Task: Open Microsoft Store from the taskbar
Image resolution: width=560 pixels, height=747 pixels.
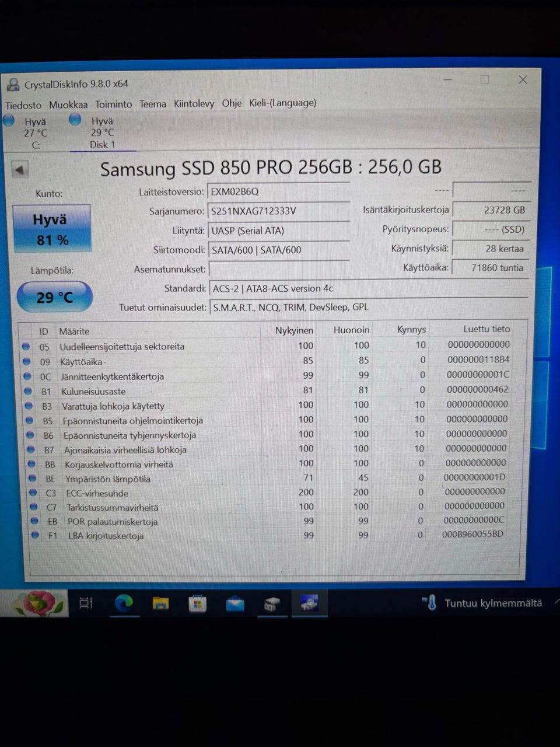Action: tap(198, 603)
